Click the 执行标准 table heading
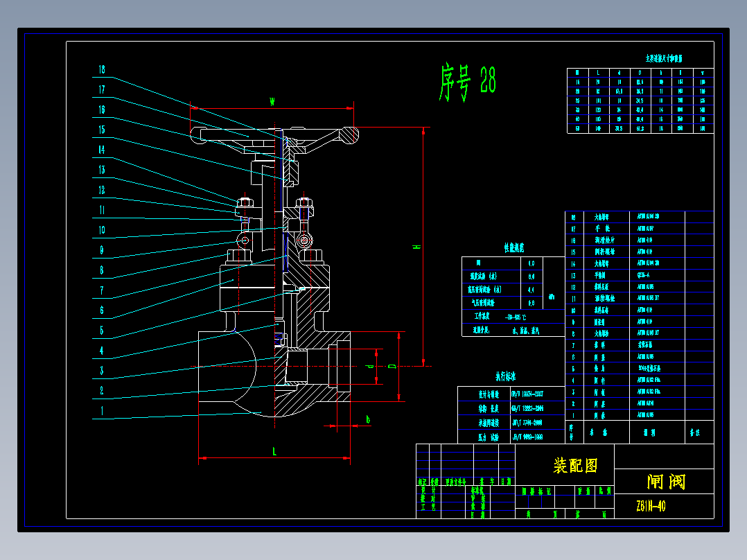Viewport: 747px width, 560px height. point(505,376)
